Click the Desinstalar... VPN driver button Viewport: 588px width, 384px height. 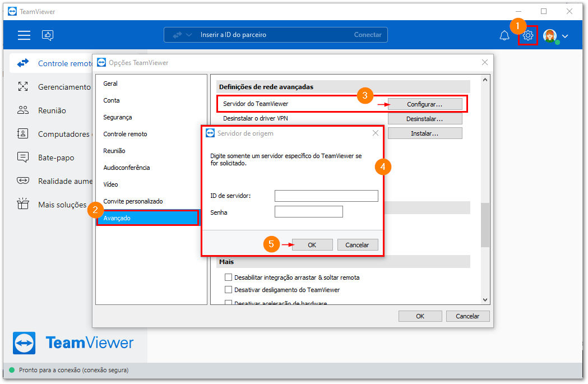point(425,119)
